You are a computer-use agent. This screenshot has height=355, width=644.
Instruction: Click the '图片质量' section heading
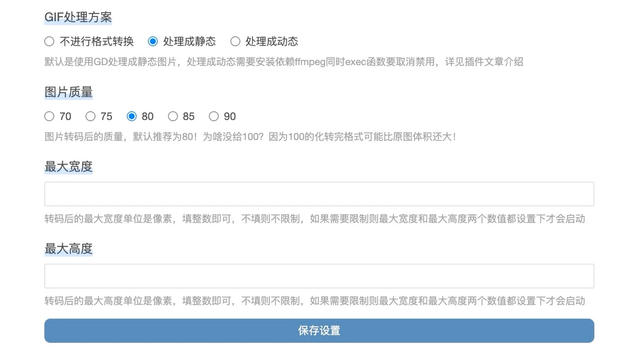click(x=68, y=92)
